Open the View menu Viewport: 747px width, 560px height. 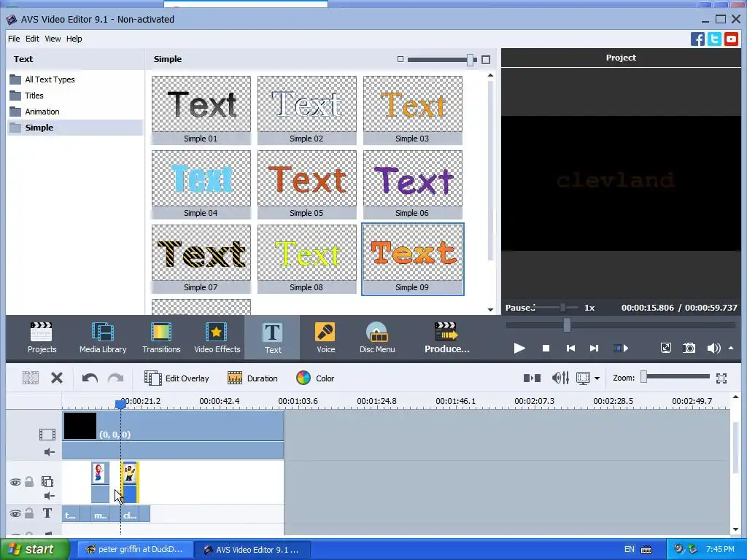pyautogui.click(x=53, y=39)
